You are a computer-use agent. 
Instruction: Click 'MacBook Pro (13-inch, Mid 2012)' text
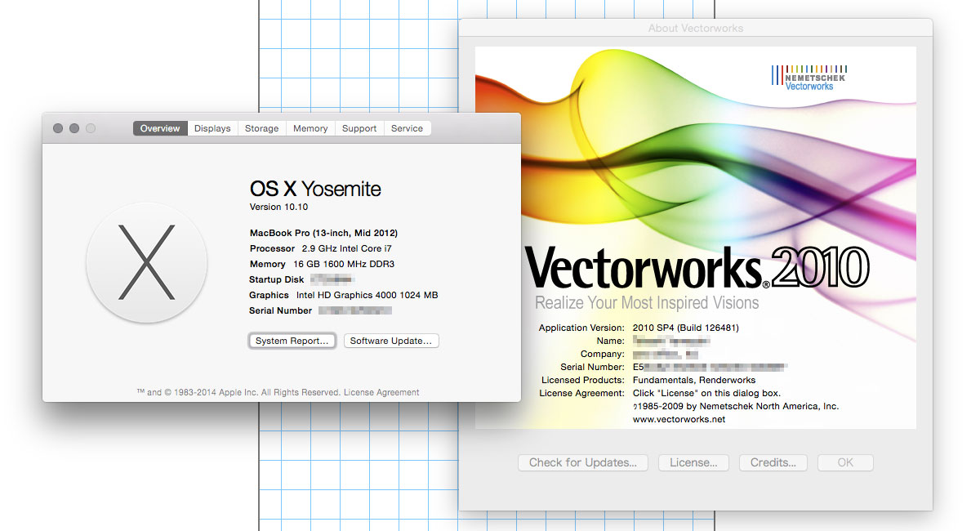323,233
